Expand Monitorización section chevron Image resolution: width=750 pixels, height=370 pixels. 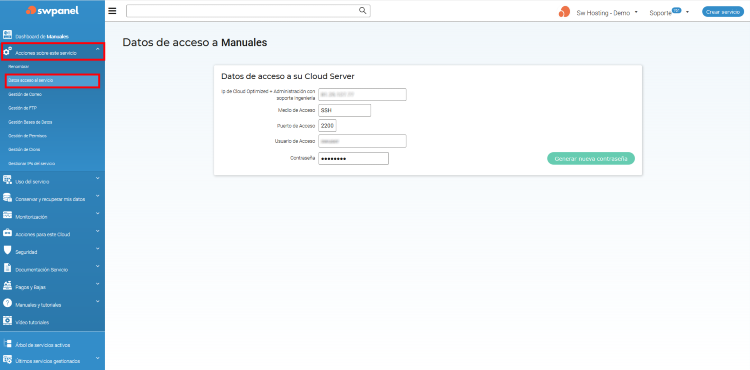98,213
